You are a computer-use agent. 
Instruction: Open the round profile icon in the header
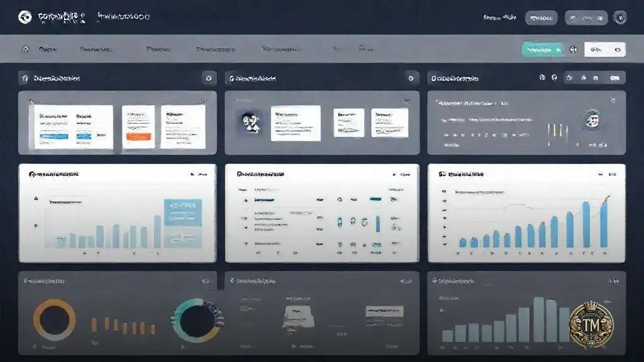[x=619, y=18]
